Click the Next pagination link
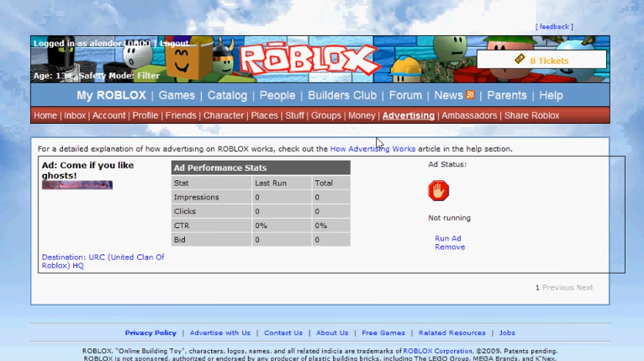The image size is (644, 361). 585,288
